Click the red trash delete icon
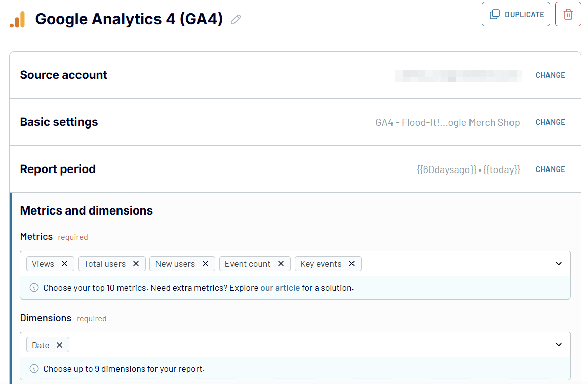Screen dimensions: 588x384 pyautogui.click(x=568, y=14)
